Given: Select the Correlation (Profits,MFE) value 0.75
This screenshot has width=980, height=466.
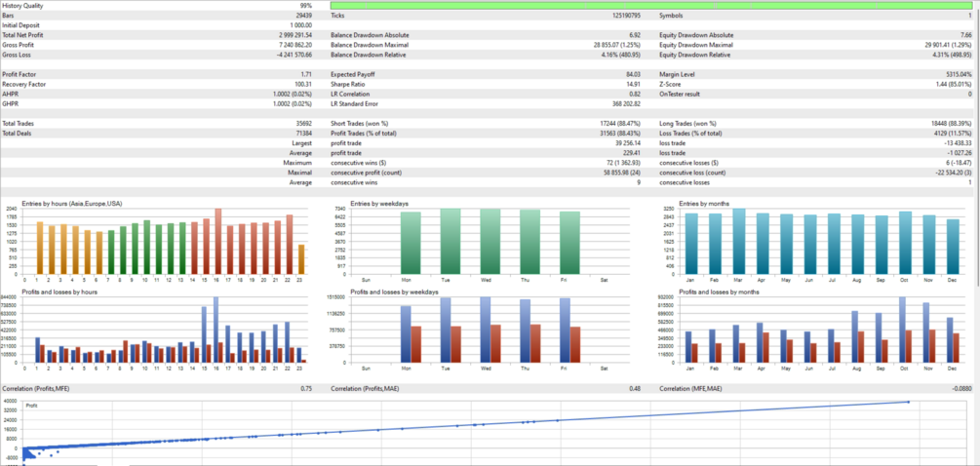Looking at the screenshot, I should [x=306, y=389].
